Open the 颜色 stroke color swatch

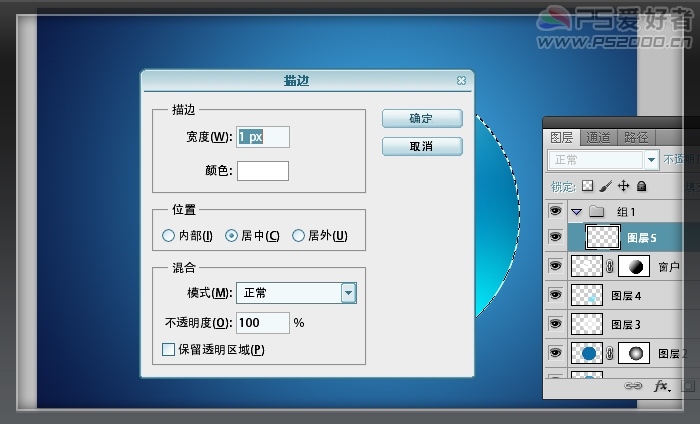click(262, 171)
